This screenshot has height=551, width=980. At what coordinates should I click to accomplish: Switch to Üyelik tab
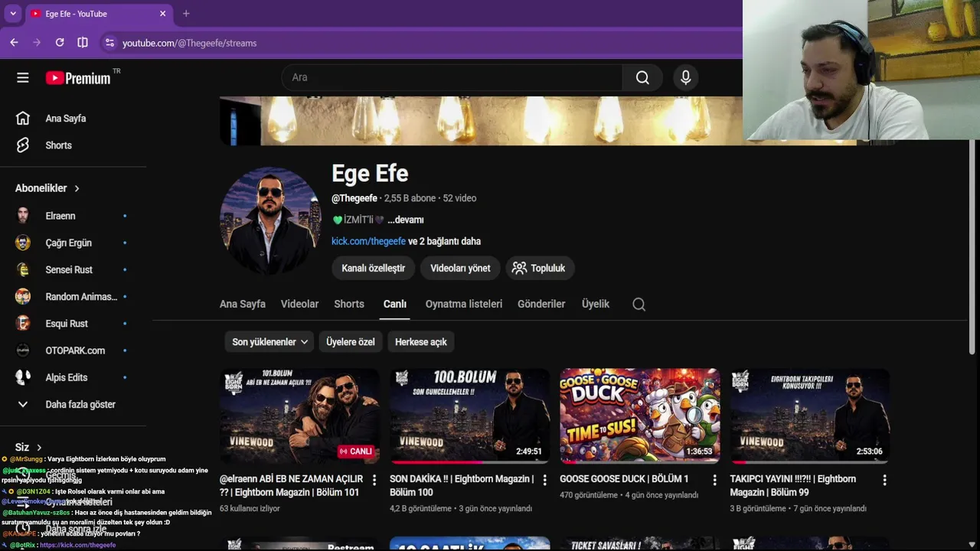596,304
